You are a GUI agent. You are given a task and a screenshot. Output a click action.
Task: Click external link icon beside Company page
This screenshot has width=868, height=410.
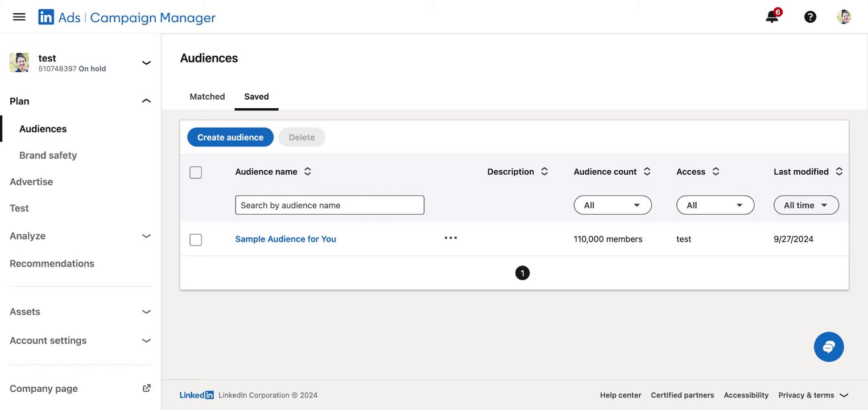(x=146, y=388)
